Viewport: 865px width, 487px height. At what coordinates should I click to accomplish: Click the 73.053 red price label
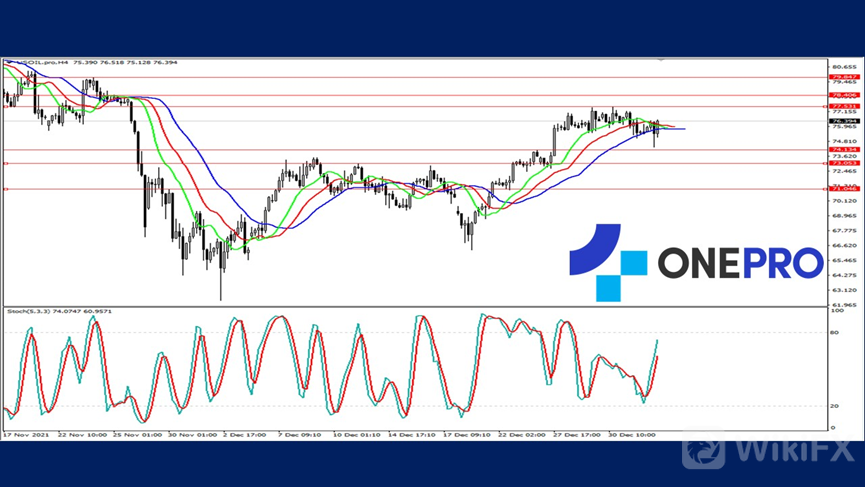(844, 163)
